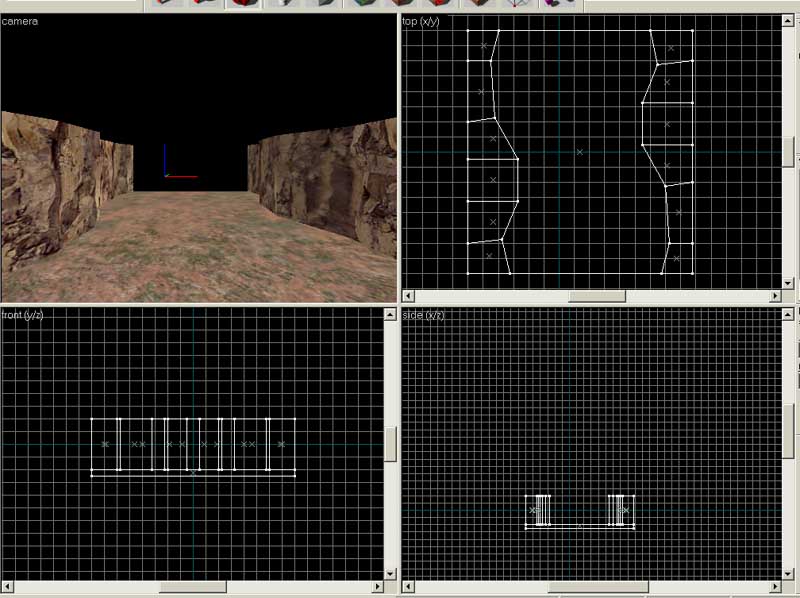The height and width of the screenshot is (598, 800).
Task: Click the front (y/z) viewport label
Action: (x=23, y=315)
